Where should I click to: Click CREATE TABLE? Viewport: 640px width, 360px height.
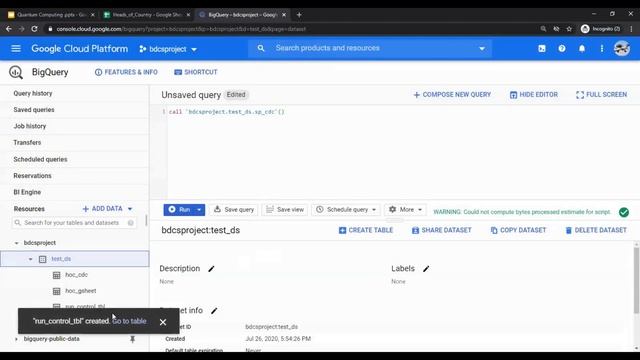[366, 230]
